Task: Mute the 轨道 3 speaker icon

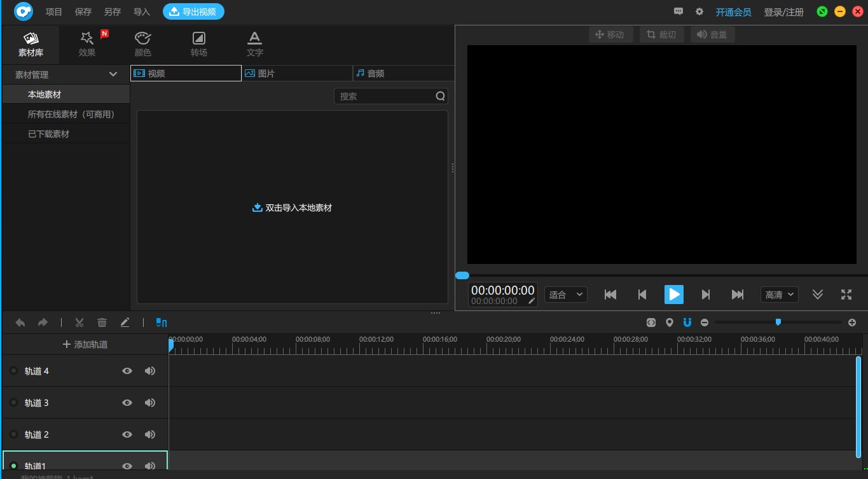Action: pyautogui.click(x=150, y=403)
